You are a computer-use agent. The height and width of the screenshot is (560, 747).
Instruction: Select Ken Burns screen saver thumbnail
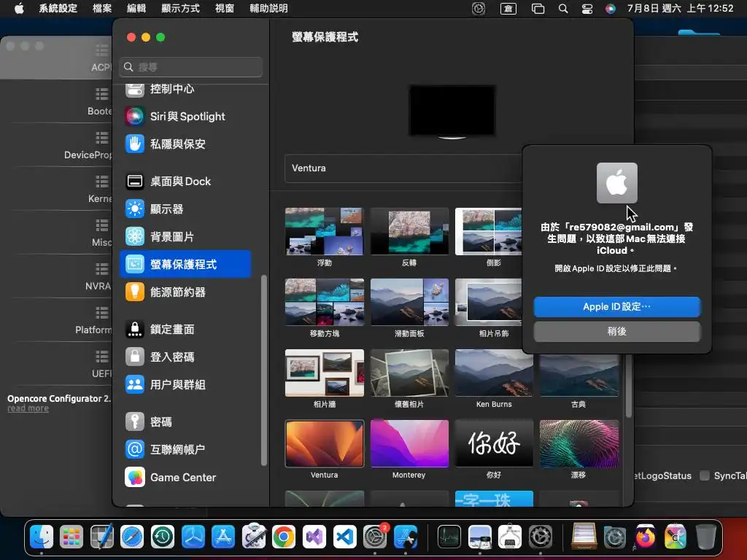coord(494,373)
